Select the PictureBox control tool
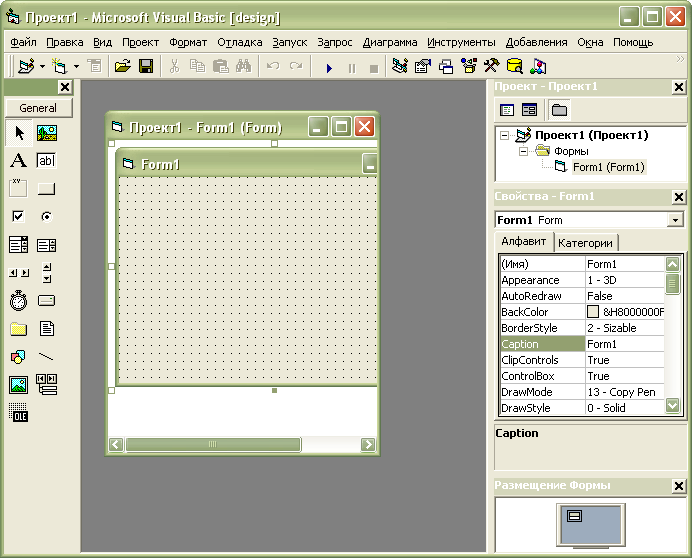The image size is (692, 558). [x=47, y=133]
